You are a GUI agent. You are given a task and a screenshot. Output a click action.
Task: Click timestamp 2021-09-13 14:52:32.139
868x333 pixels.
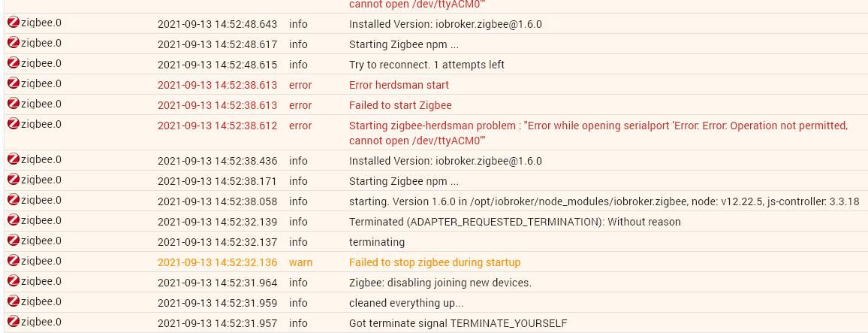tap(217, 222)
